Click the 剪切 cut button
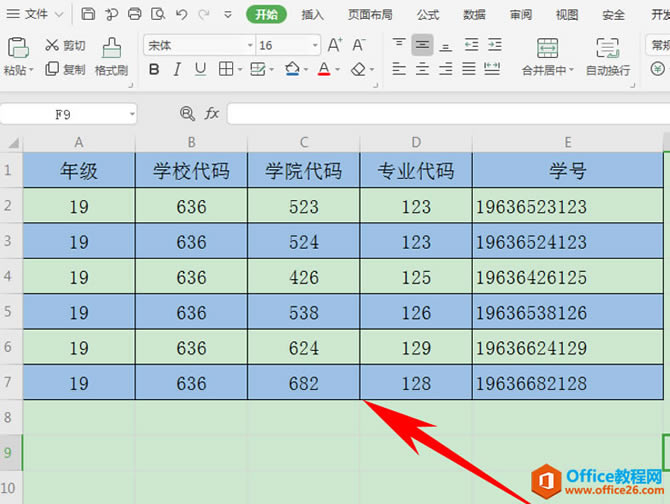 (x=65, y=45)
